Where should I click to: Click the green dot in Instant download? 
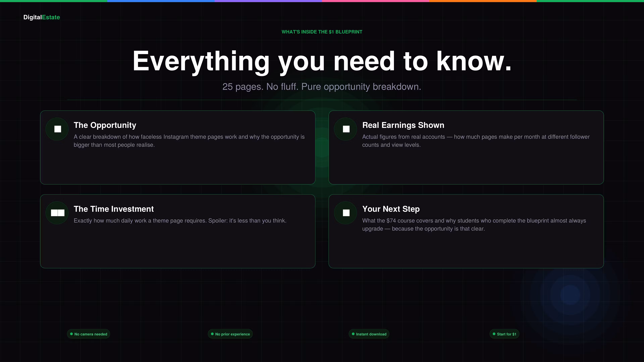pyautogui.click(x=353, y=334)
